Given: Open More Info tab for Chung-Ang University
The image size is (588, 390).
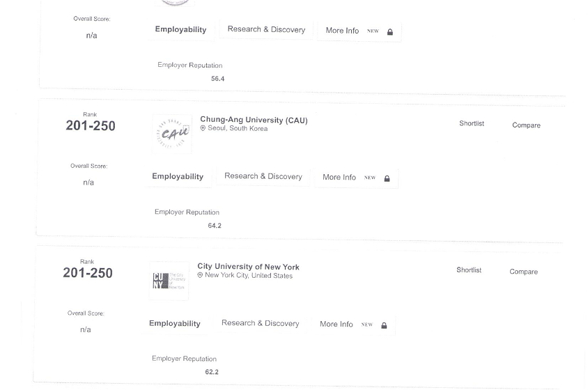Looking at the screenshot, I should coord(357,178).
